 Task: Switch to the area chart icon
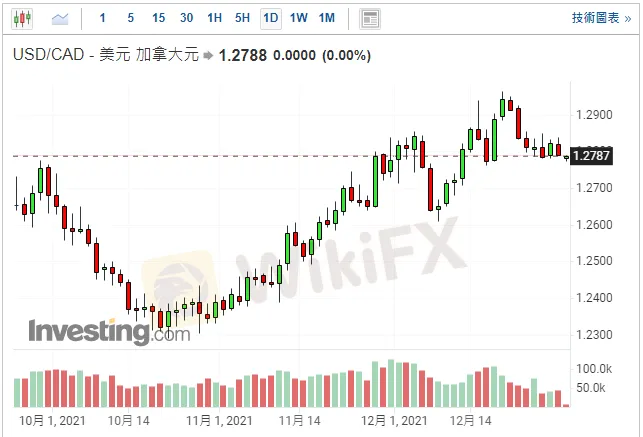pyautogui.click(x=60, y=18)
